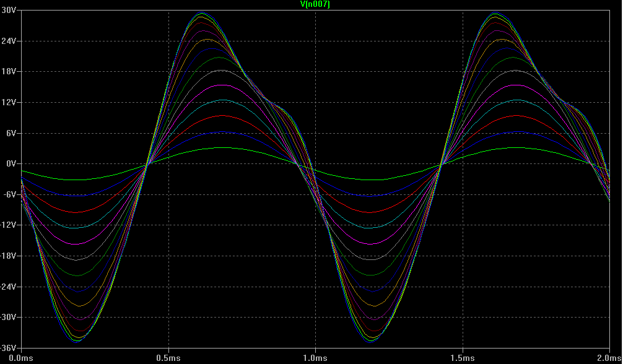Screen dimensions: 623x364
Task: Click grid intersection of 0.5ms and 24V
Action: (x=168, y=41)
